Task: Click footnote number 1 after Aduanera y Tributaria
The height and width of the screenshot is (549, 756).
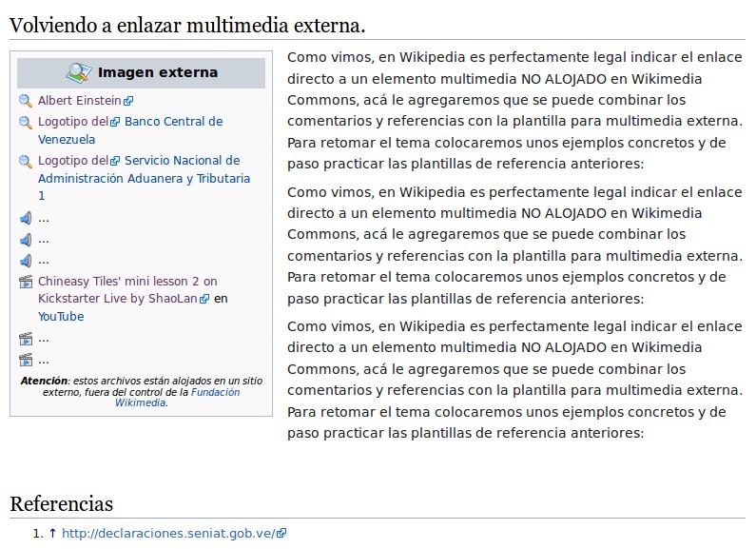Action: pyautogui.click(x=42, y=196)
